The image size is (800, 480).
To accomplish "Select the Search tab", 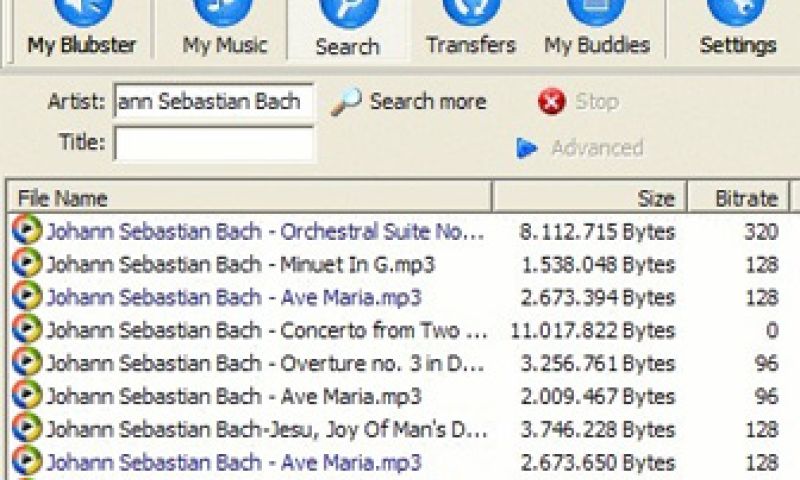I will 348,29.
